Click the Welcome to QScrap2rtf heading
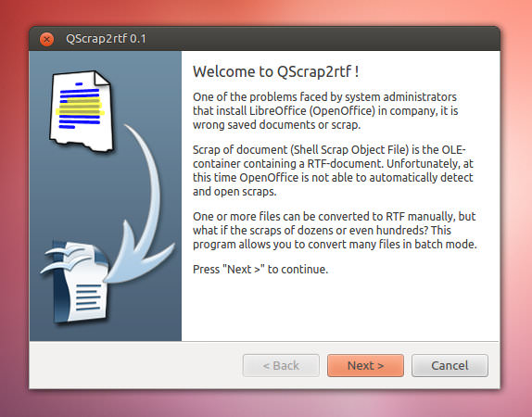The image size is (532, 417). pyautogui.click(x=275, y=71)
